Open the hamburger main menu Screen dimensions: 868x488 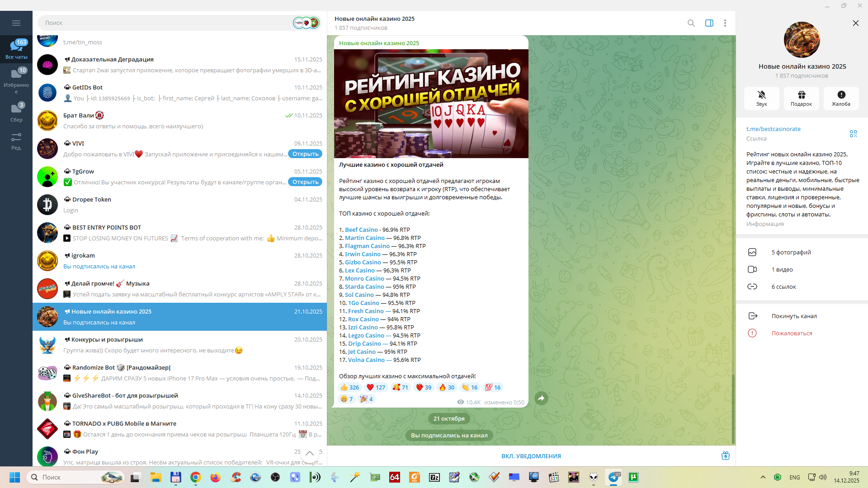[16, 23]
